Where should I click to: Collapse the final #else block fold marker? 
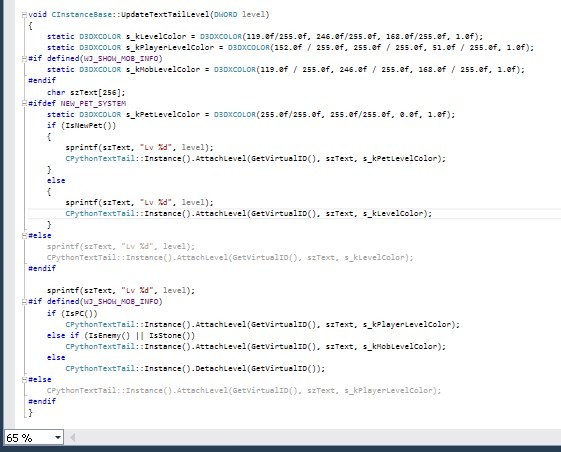pos(24,379)
